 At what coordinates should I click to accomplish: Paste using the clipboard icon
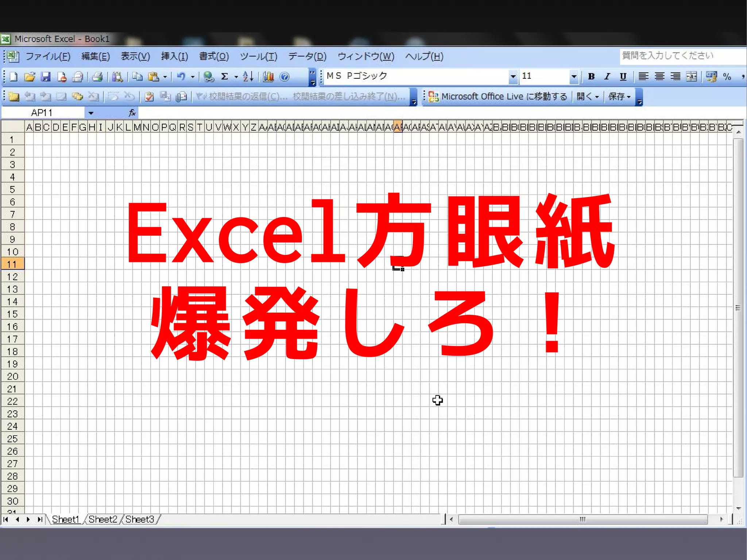[x=154, y=77]
